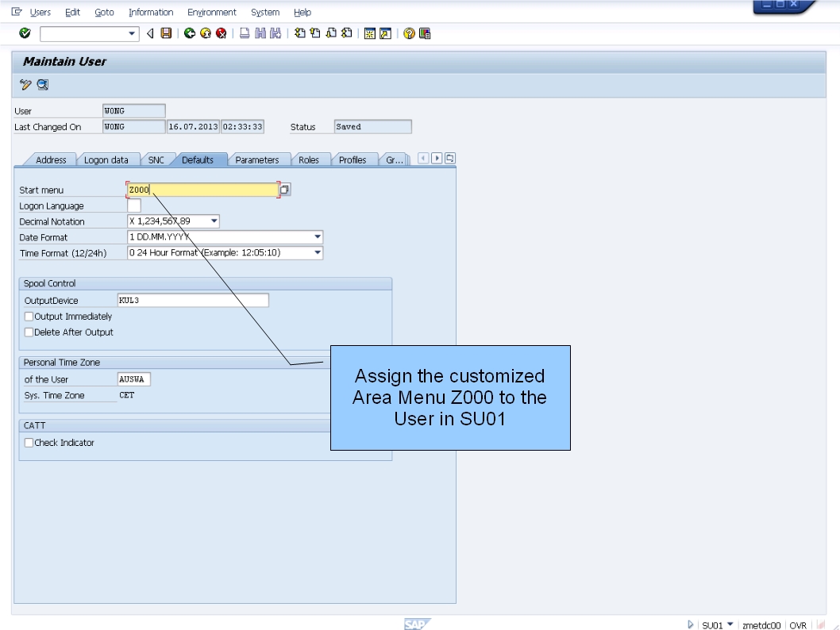Open the Environment menu
This screenshot has height=630, width=840.
coord(212,12)
